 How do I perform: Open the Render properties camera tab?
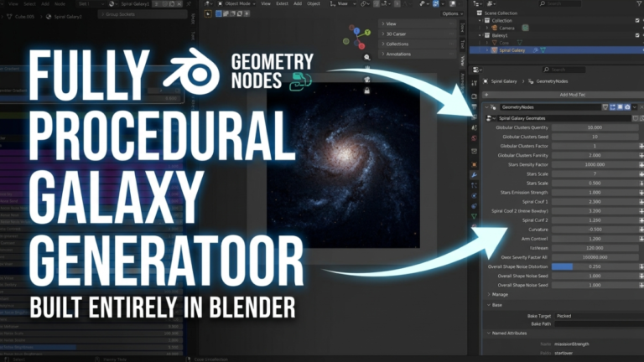474,96
